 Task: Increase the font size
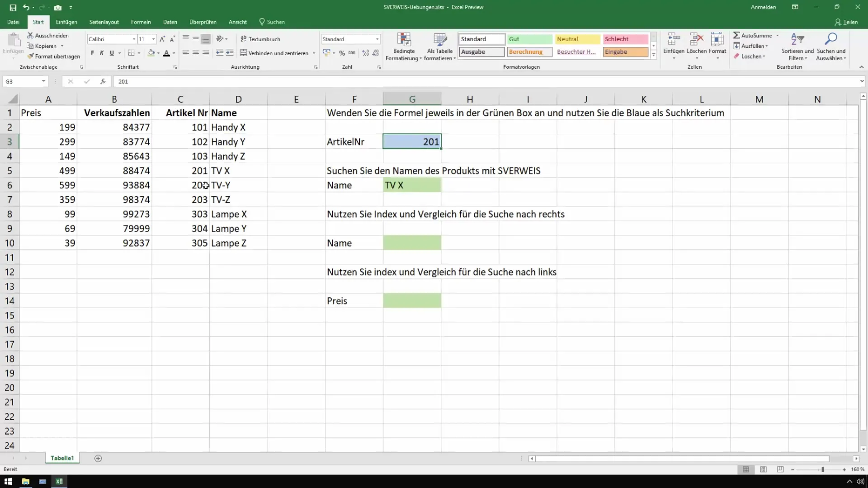tap(162, 39)
